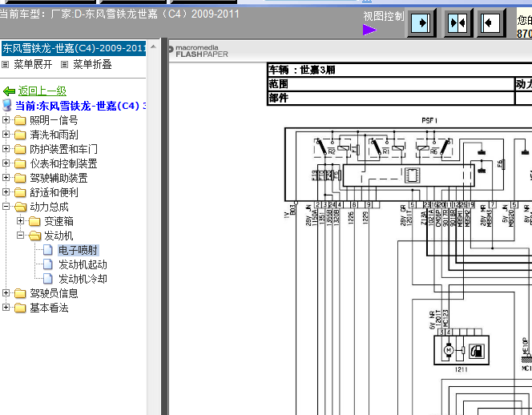The width and height of the screenshot is (532, 415).
Task: Click the green back arrow icon
Action: [9, 91]
